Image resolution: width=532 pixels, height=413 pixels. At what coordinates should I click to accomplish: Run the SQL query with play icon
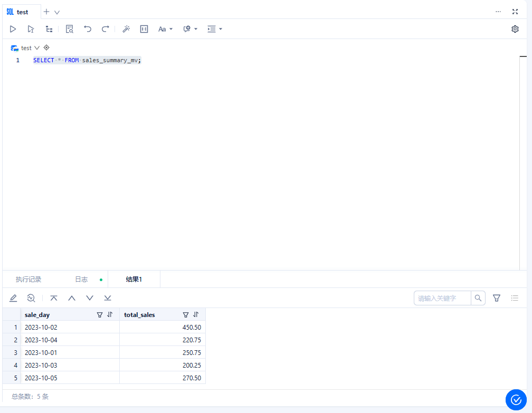(x=13, y=29)
